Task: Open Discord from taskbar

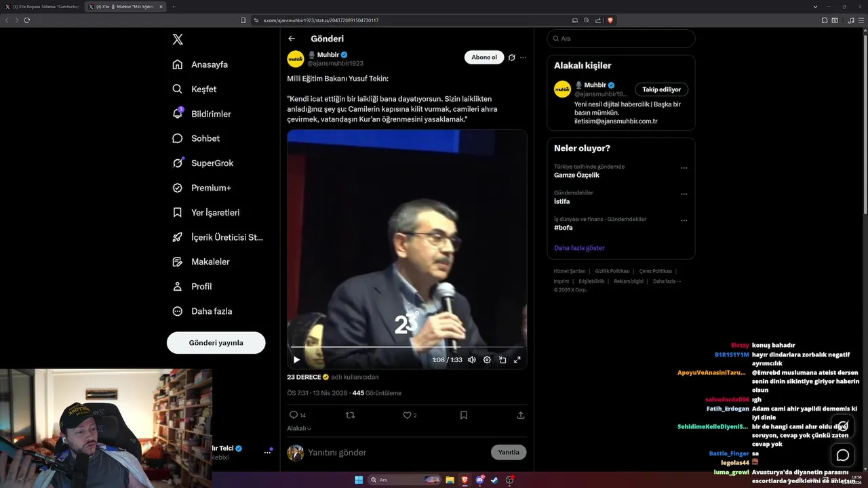Action: click(479, 480)
